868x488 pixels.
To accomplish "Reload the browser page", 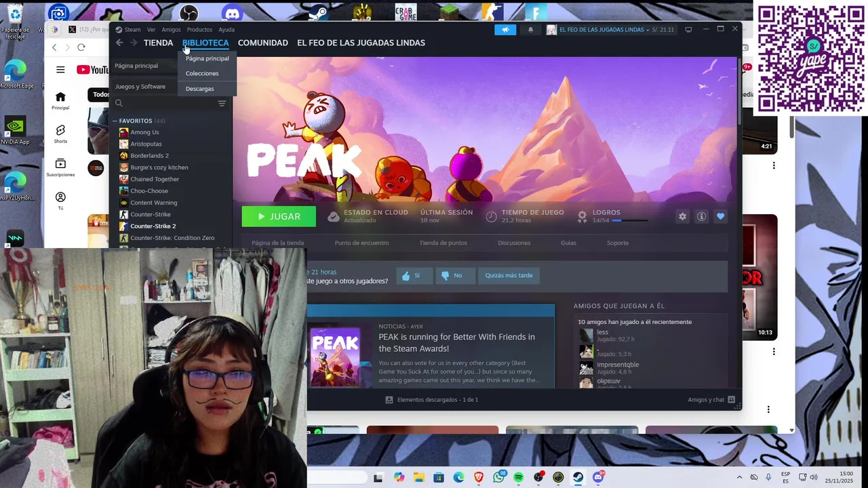I will coord(81,47).
